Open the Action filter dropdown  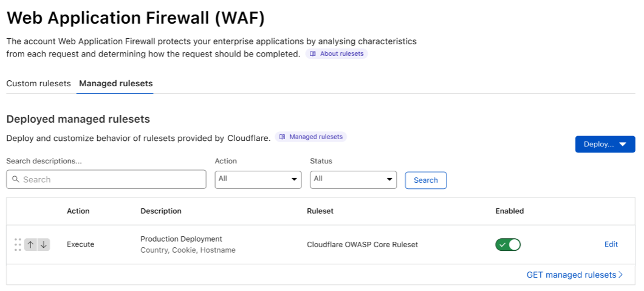tap(258, 179)
